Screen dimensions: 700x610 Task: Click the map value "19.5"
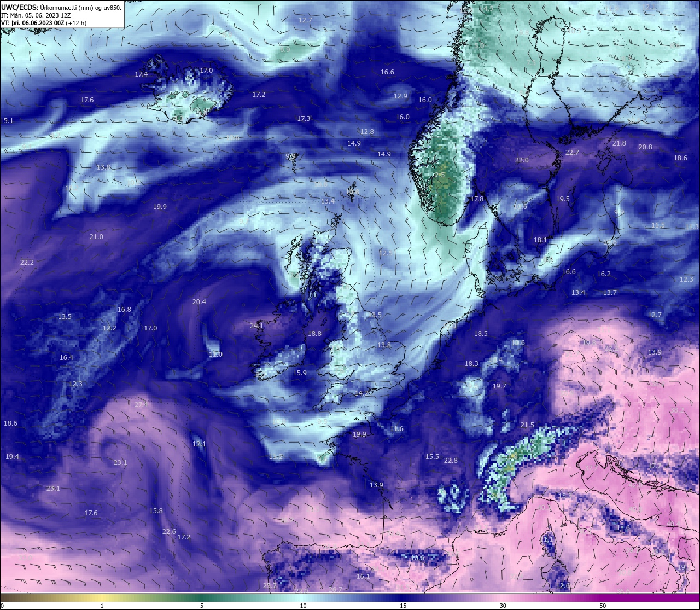tap(563, 199)
